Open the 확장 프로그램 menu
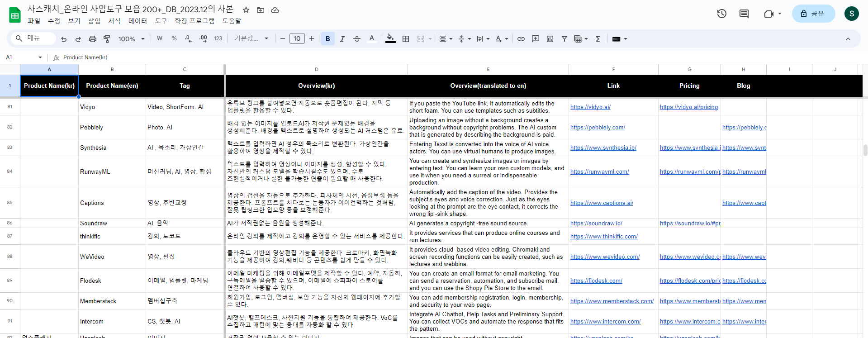 (194, 21)
